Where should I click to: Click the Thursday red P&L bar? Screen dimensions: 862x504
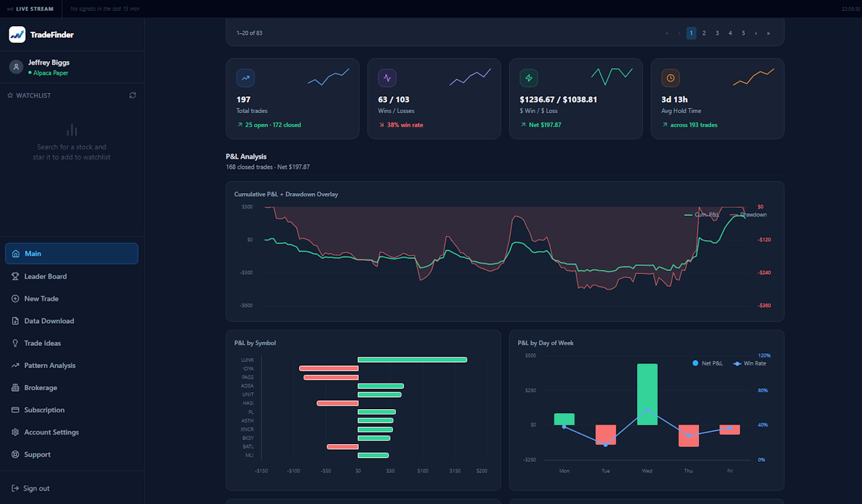point(688,435)
